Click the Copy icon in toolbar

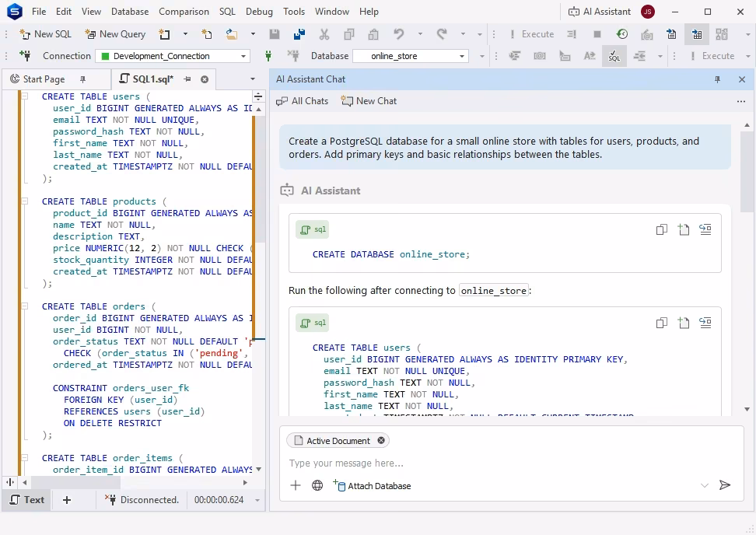coord(349,33)
